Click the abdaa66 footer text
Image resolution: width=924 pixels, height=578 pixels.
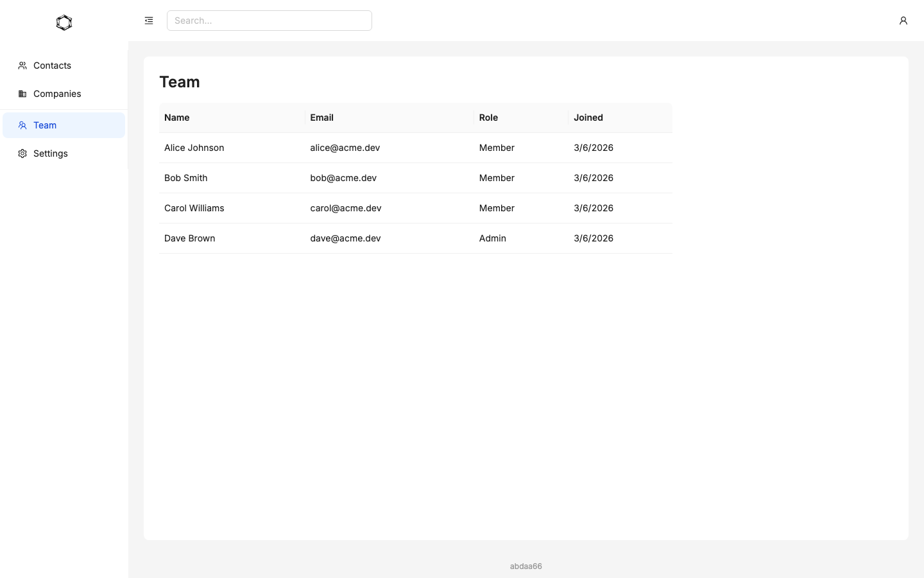point(526,566)
